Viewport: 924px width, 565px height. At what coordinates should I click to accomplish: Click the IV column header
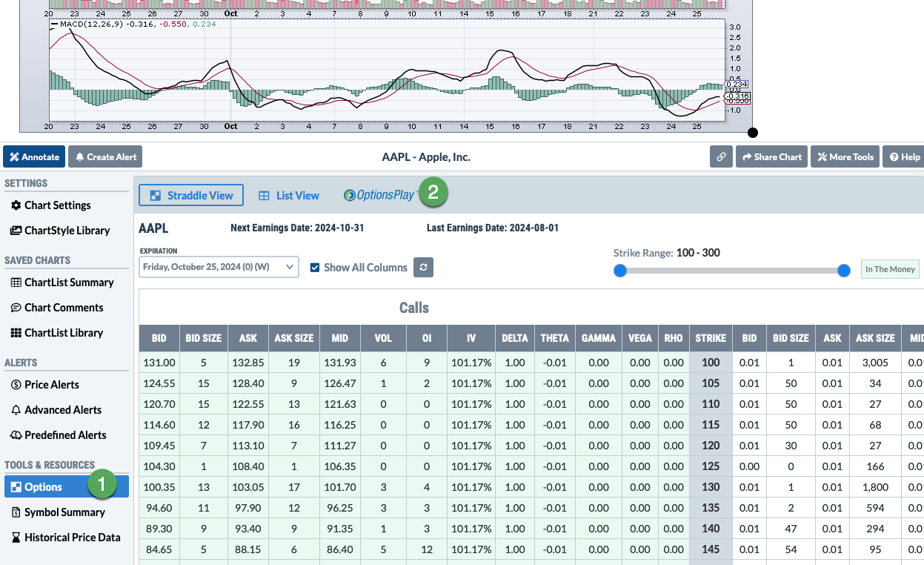point(471,338)
